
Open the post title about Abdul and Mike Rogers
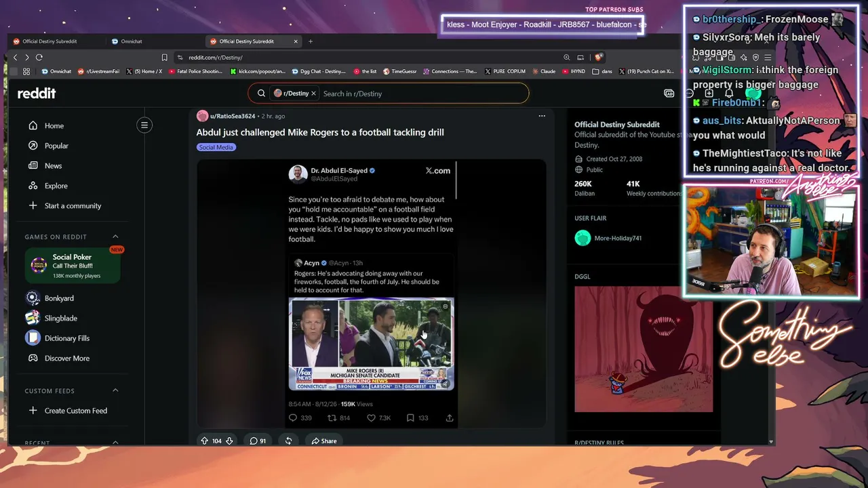click(320, 132)
